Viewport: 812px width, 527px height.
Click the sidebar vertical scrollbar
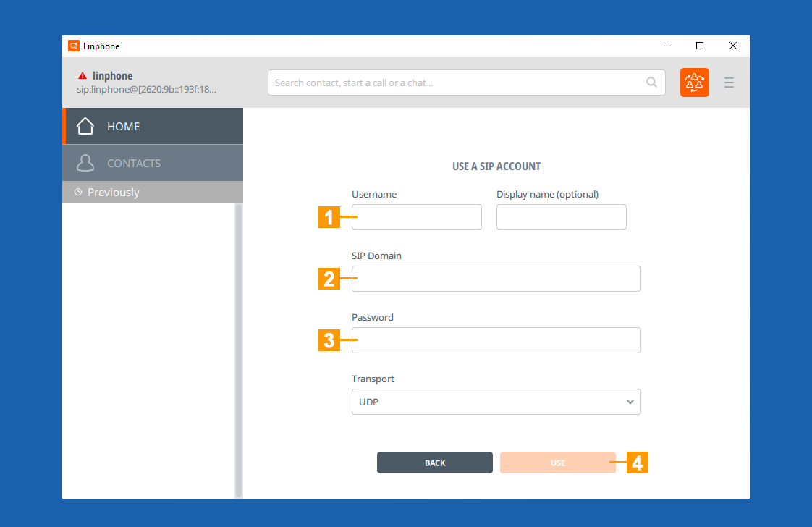tap(238, 347)
